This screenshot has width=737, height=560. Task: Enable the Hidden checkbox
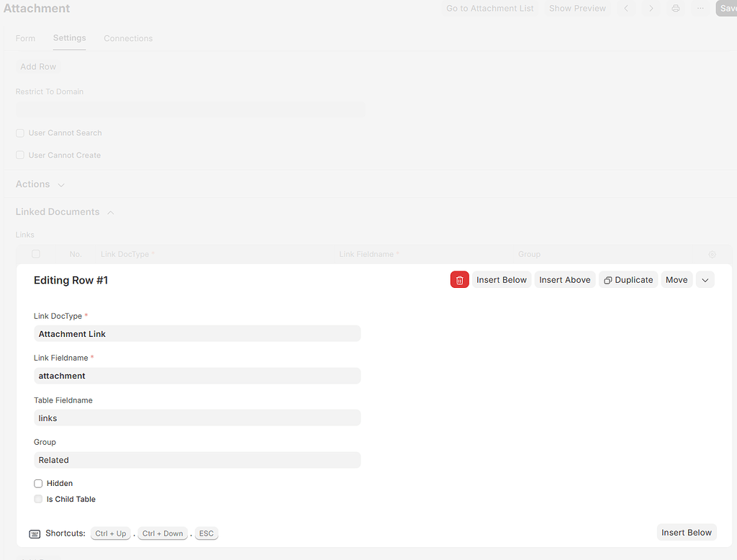[38, 484]
